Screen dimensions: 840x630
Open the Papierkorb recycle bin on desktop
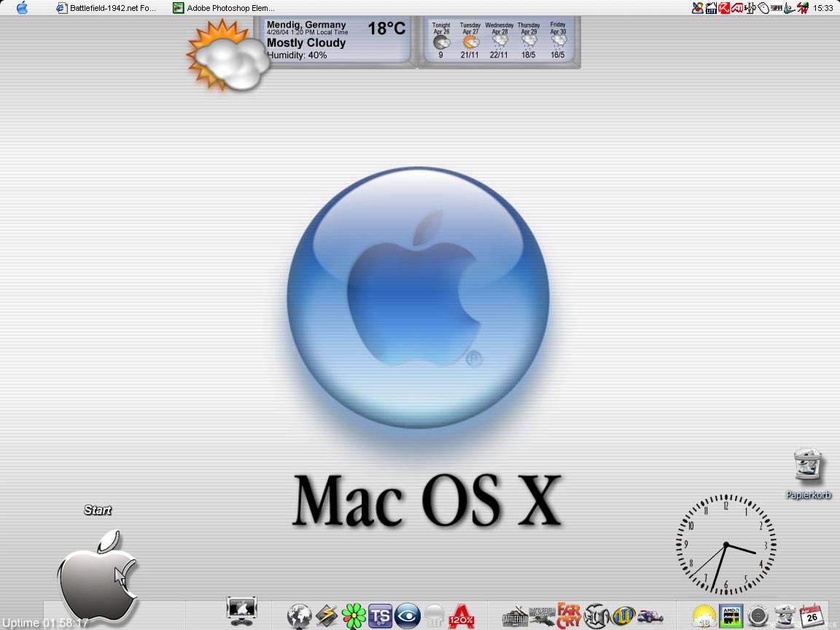(808, 473)
